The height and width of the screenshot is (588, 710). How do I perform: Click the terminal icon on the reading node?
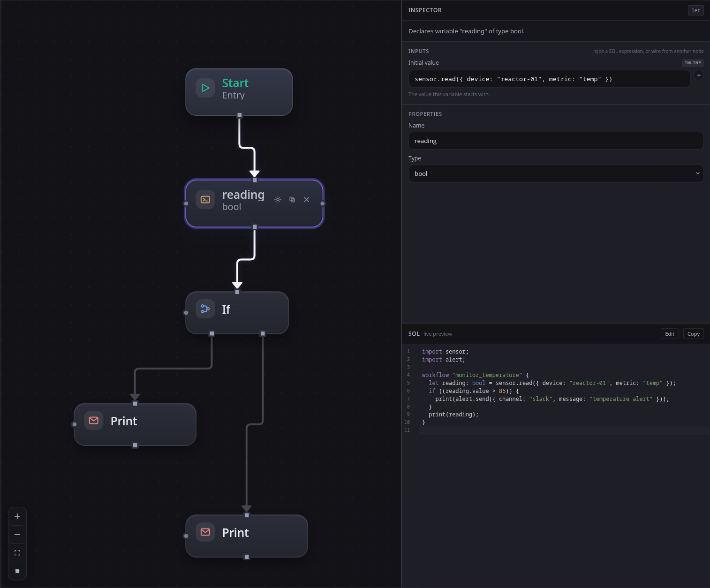[x=205, y=199]
